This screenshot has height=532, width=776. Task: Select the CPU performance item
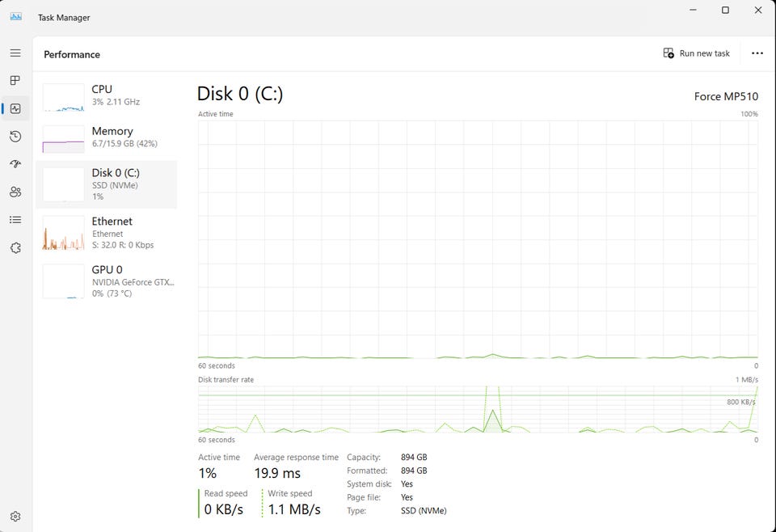coord(107,97)
